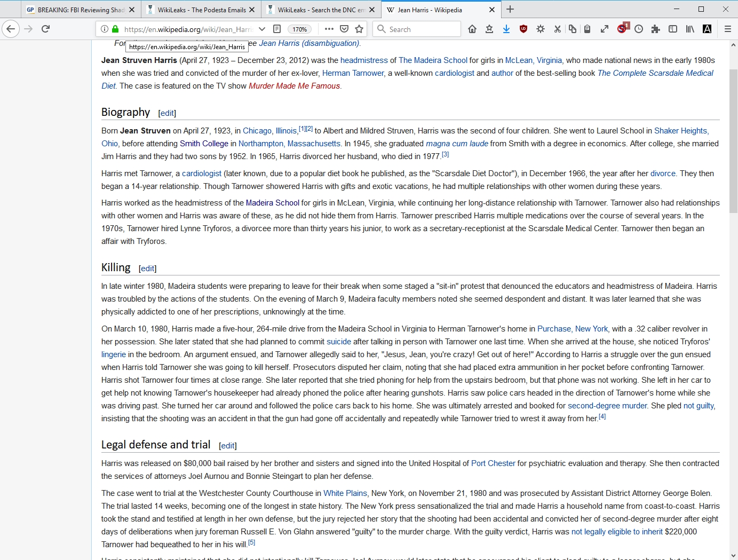The width and height of the screenshot is (738, 560).
Task: Open Murder Made Me Famous red link
Action: 294,86
